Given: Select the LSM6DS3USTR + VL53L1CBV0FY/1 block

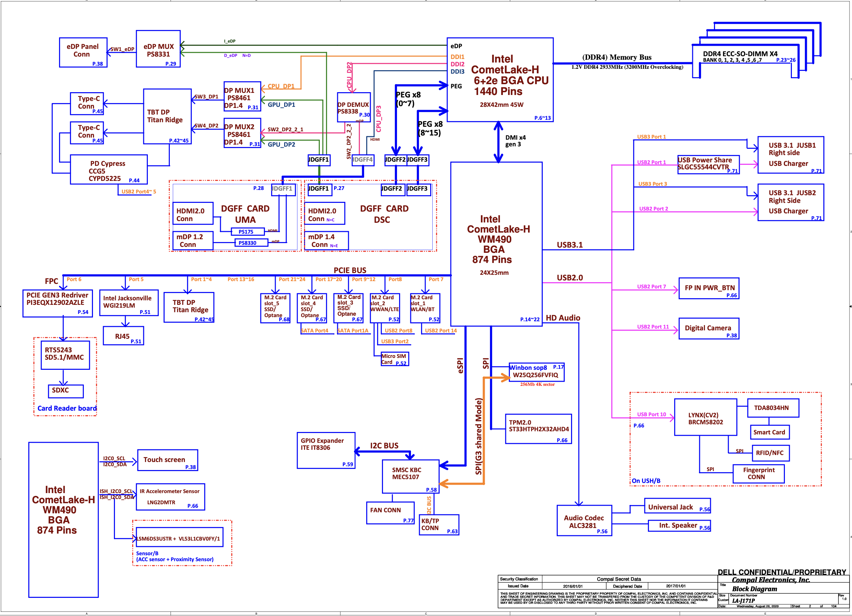Looking at the screenshot, I should [179, 537].
